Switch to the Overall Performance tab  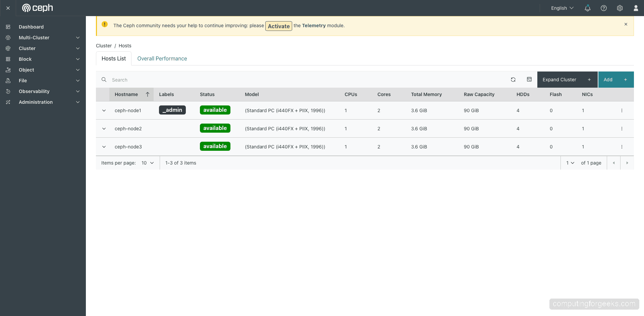pyautogui.click(x=162, y=58)
